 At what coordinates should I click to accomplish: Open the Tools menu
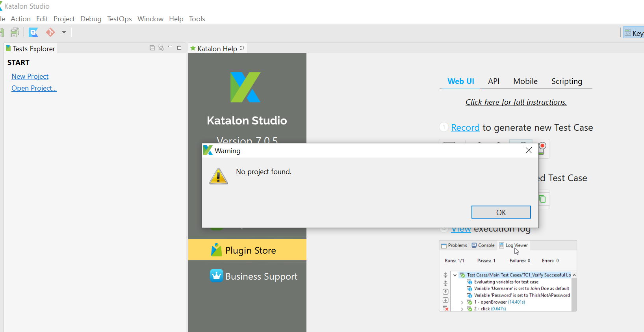point(197,19)
